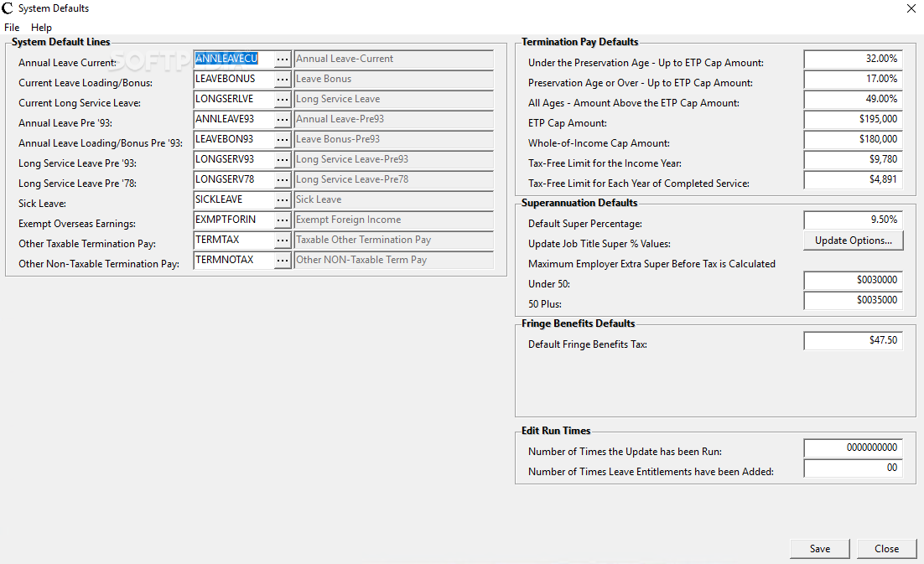This screenshot has height=564, width=924.
Task: Click the LEAVEBONUS code field
Action: pyautogui.click(x=234, y=79)
